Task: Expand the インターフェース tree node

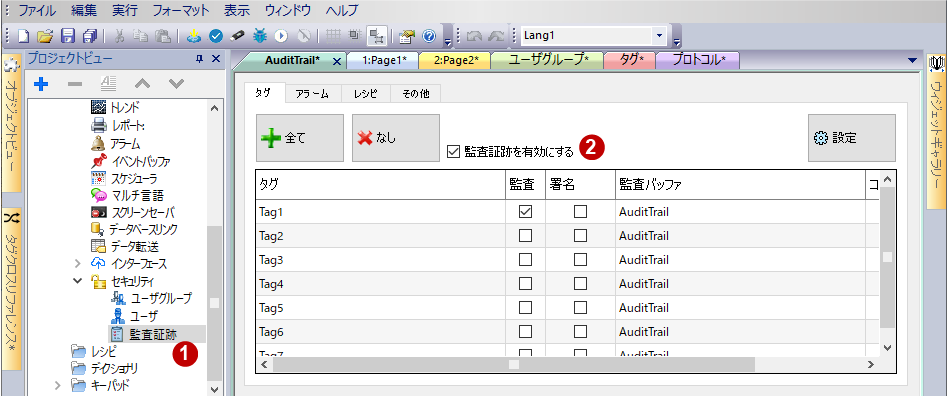Action: [x=77, y=264]
